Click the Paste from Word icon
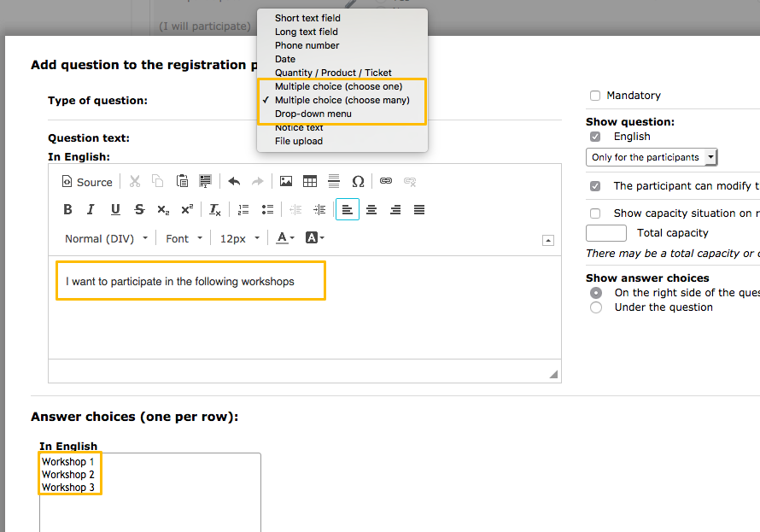This screenshot has height=532, width=760. (205, 182)
